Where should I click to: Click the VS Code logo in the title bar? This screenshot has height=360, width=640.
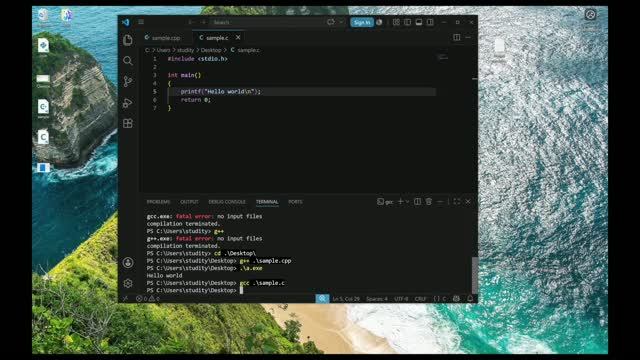pos(126,22)
